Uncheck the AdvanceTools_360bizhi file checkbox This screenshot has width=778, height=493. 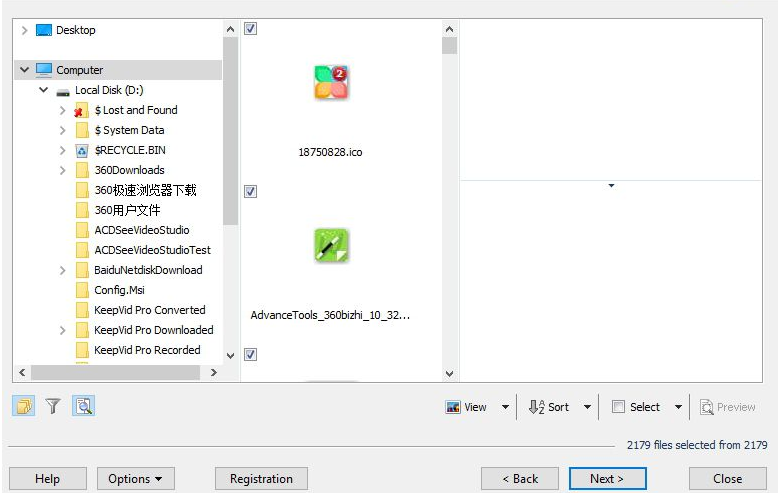[x=251, y=191]
